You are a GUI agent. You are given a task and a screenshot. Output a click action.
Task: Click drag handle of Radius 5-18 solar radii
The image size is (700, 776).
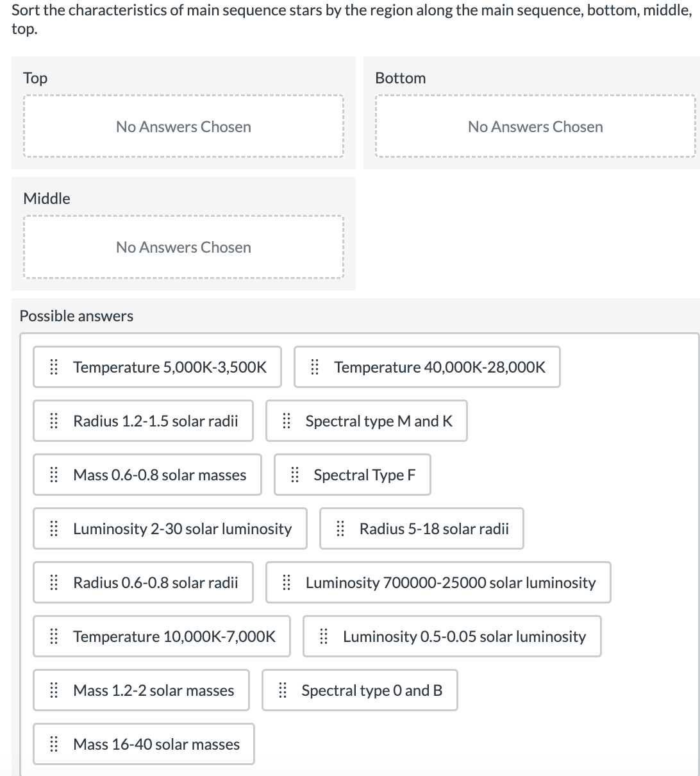click(x=340, y=528)
